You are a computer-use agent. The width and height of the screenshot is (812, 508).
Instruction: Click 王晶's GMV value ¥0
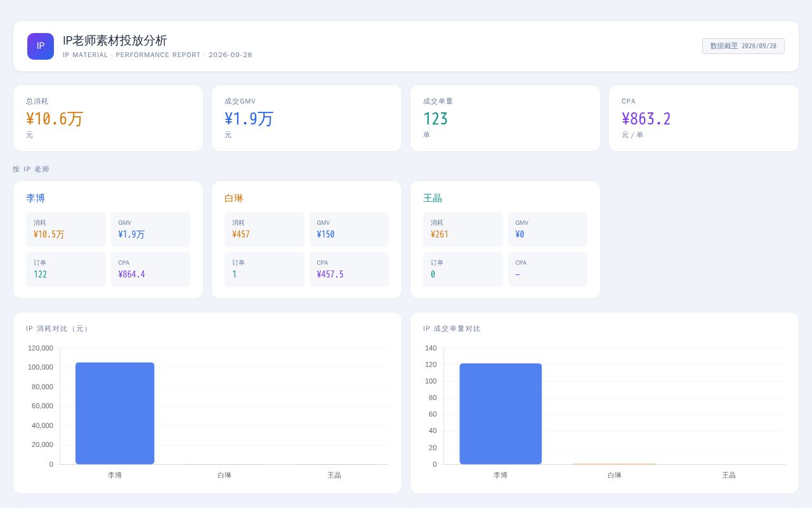point(520,234)
